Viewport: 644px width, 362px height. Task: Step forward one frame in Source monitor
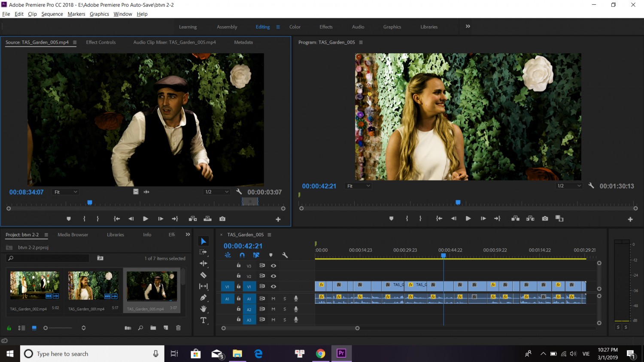pos(161,219)
